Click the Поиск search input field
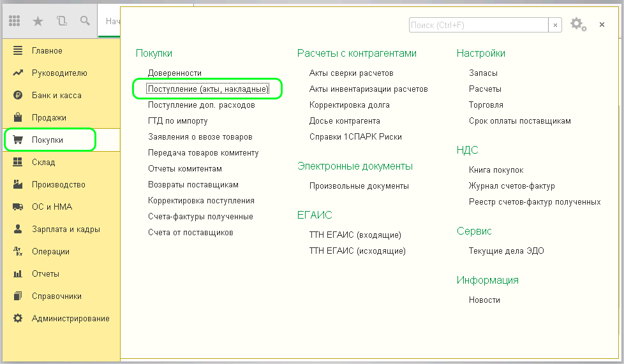Viewport: 624px width, 364px height. point(479,25)
